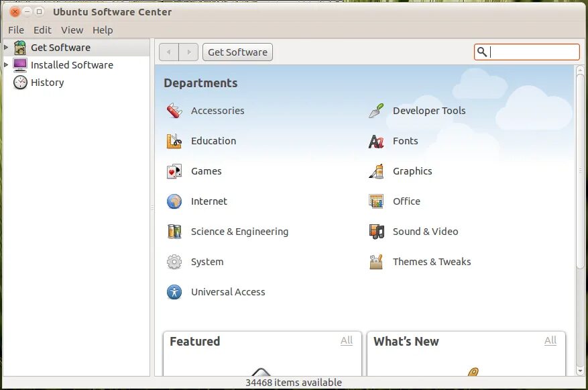588x390 pixels.
Task: Open the File menu
Action: coord(16,30)
